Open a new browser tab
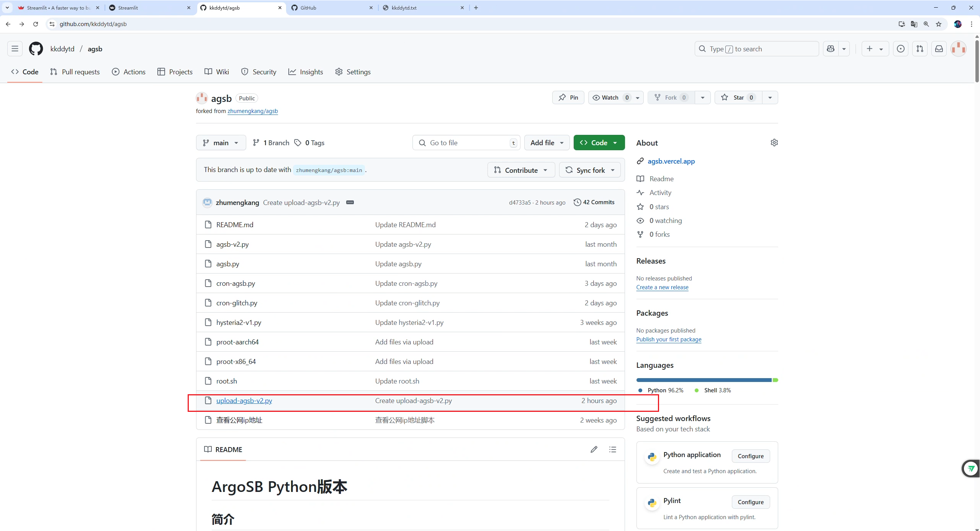980x531 pixels. pyautogui.click(x=476, y=8)
